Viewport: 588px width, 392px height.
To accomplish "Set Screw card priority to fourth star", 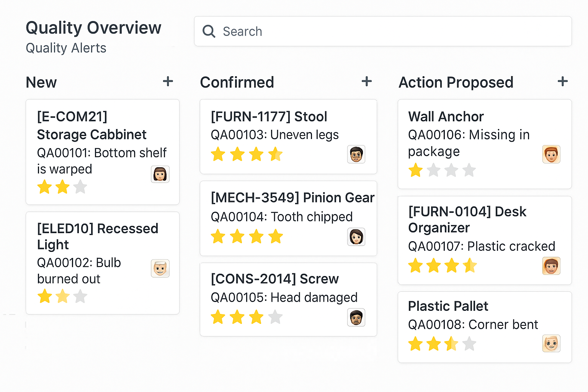I will click(x=275, y=317).
